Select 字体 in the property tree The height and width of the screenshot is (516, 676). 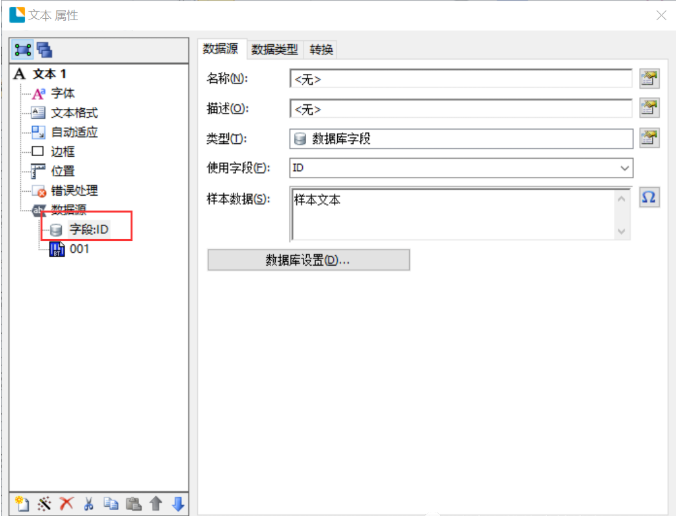click(x=63, y=93)
